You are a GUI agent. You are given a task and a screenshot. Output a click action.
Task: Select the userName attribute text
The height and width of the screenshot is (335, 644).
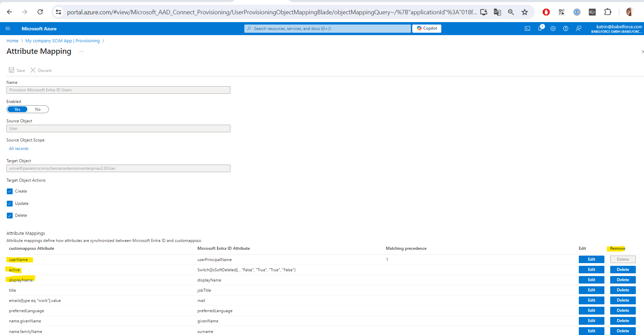tap(18, 260)
